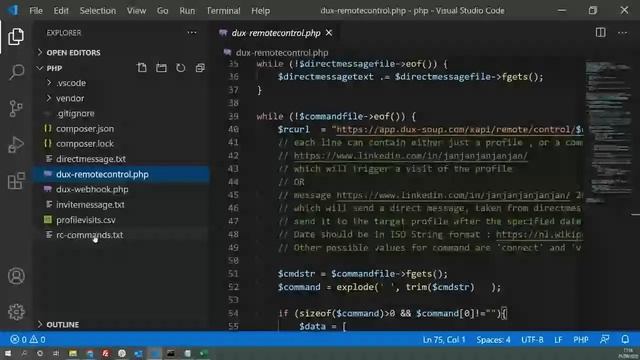Collapse all folders in Explorer

(200, 68)
